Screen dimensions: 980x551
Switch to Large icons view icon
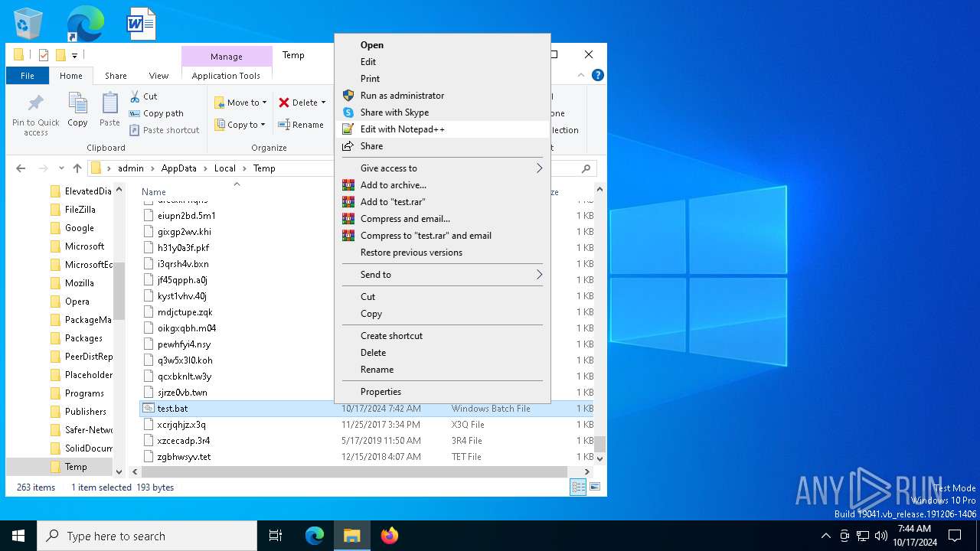[x=595, y=487]
